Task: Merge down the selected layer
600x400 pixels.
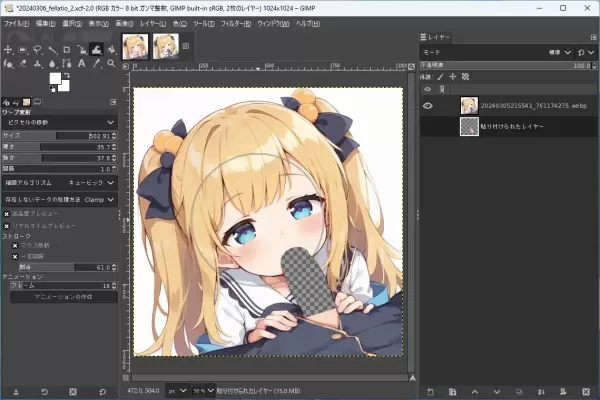Action: [x=541, y=392]
